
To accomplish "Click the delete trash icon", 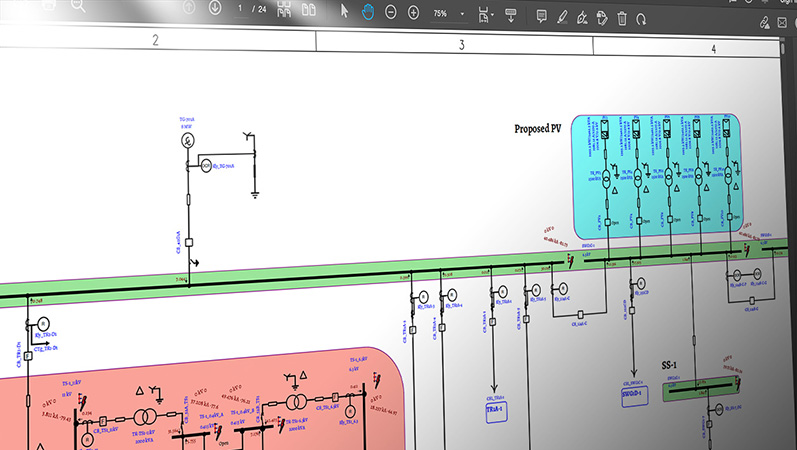I will tap(622, 19).
